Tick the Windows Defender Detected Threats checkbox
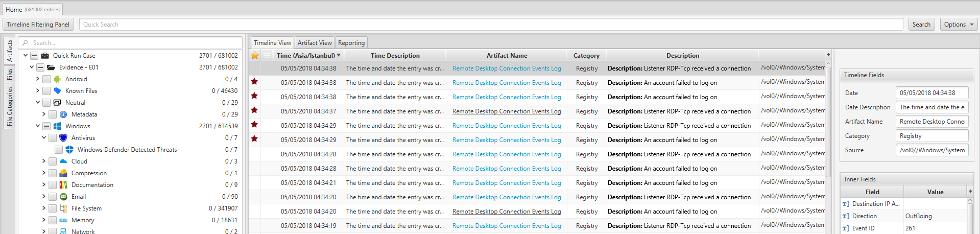The height and width of the screenshot is (234, 980). [x=59, y=150]
